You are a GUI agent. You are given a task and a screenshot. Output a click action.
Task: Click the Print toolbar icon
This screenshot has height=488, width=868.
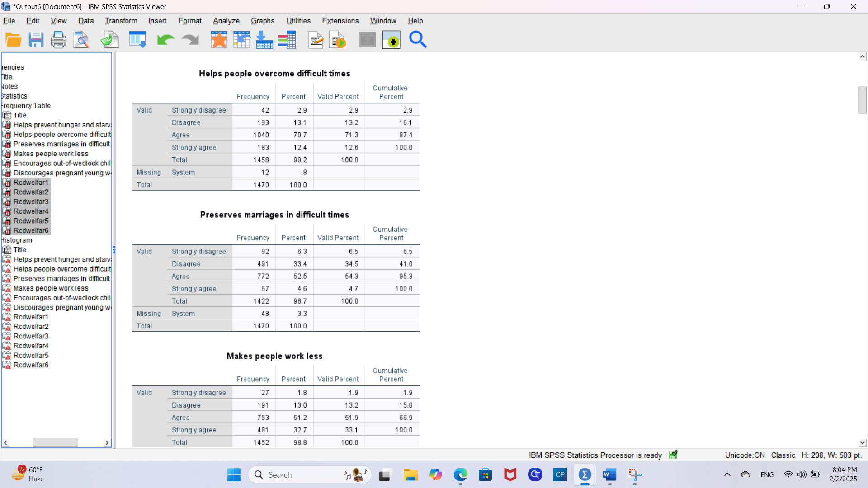click(x=58, y=39)
